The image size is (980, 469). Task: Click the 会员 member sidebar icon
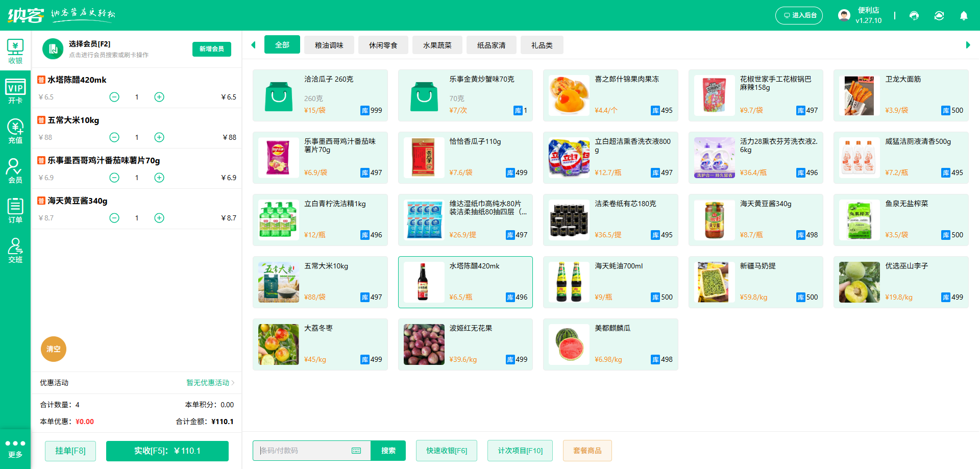(x=15, y=171)
